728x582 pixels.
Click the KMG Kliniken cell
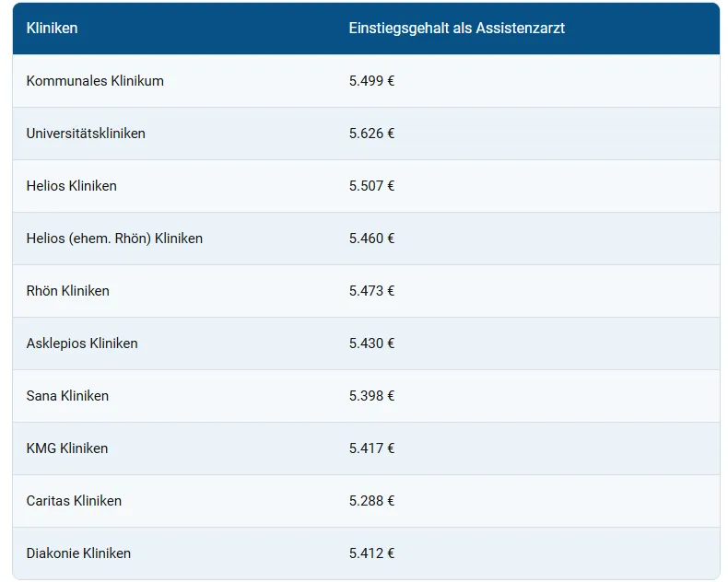[x=67, y=448]
